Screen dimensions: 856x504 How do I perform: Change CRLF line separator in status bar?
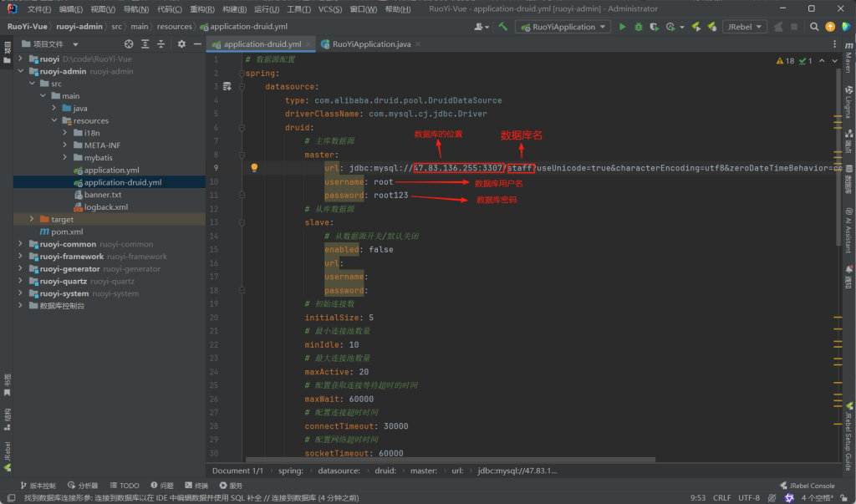pyautogui.click(x=721, y=498)
